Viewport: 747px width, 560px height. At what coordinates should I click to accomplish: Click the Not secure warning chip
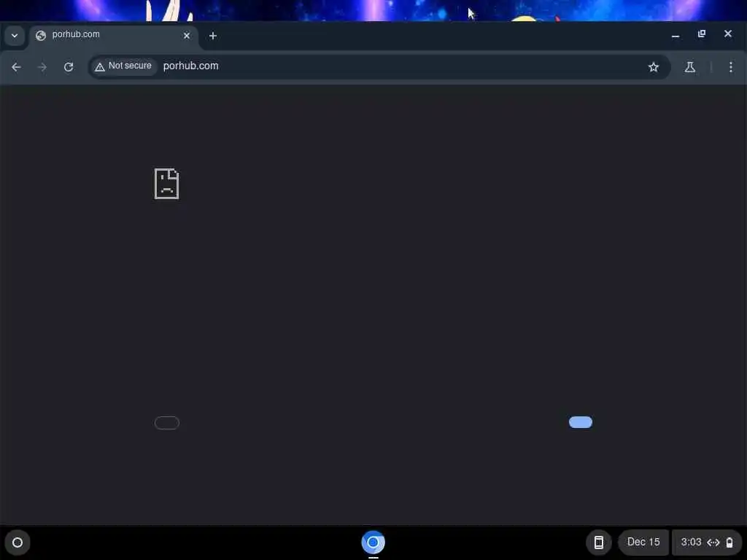click(124, 66)
